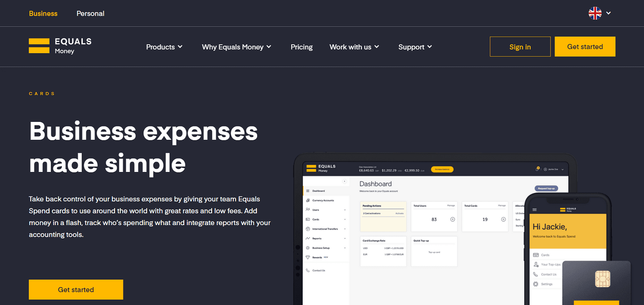Viewport: 644px width, 305px height.
Task: Expand the Reports chevron in the sidebar
Action: click(x=345, y=238)
